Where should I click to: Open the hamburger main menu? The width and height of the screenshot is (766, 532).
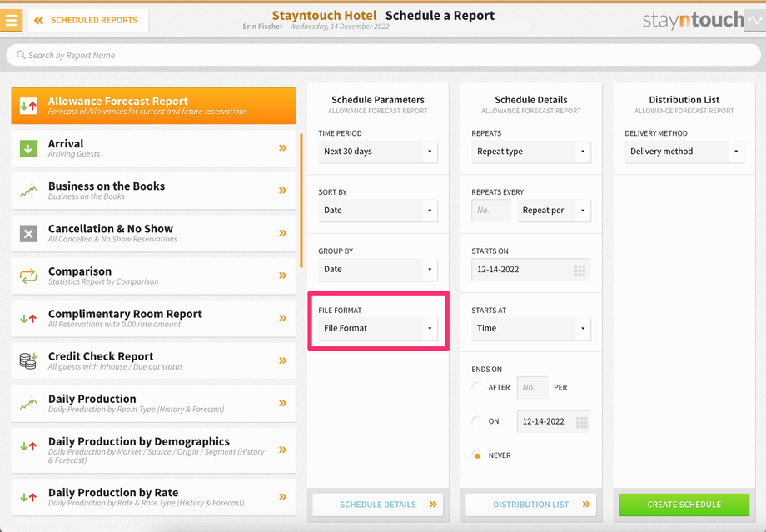click(x=11, y=21)
